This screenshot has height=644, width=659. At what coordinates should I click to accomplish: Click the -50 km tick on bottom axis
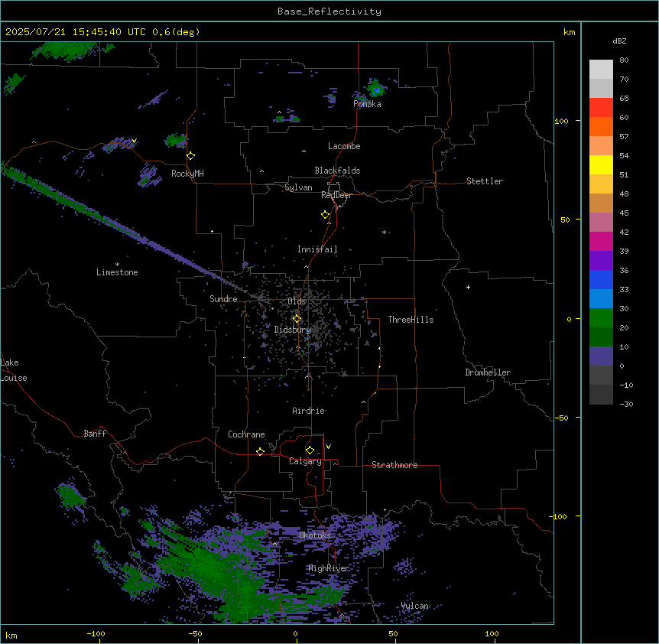[195, 633]
